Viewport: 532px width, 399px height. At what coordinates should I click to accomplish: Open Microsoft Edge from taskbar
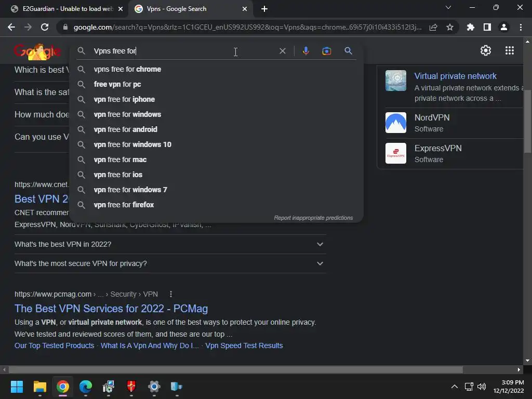86,387
